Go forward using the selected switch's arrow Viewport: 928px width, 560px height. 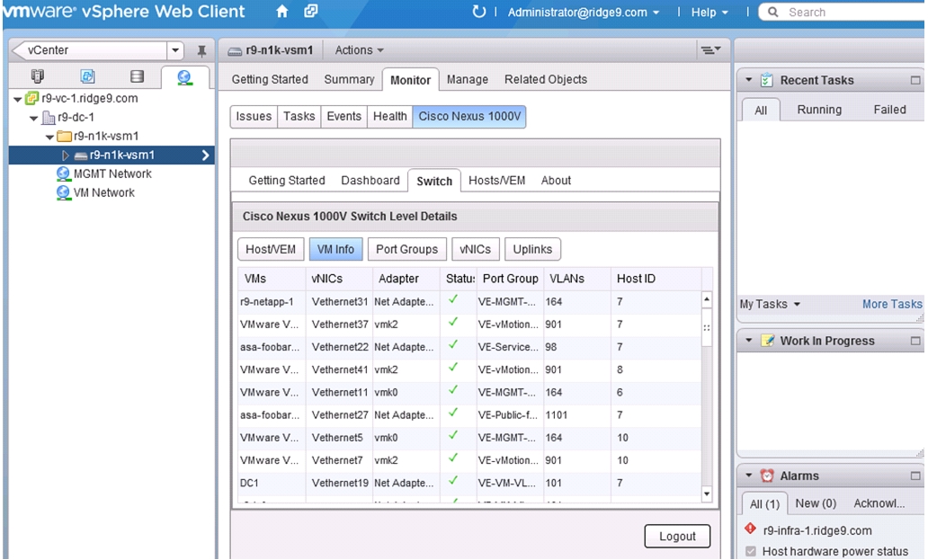[x=205, y=155]
